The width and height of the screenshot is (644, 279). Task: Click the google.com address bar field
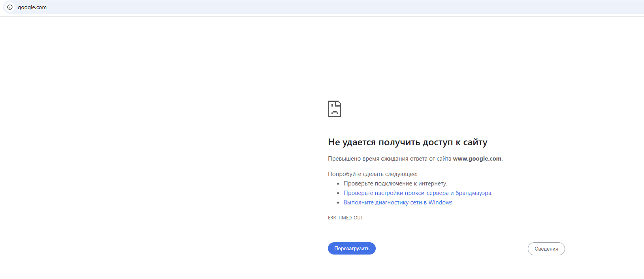[323, 7]
